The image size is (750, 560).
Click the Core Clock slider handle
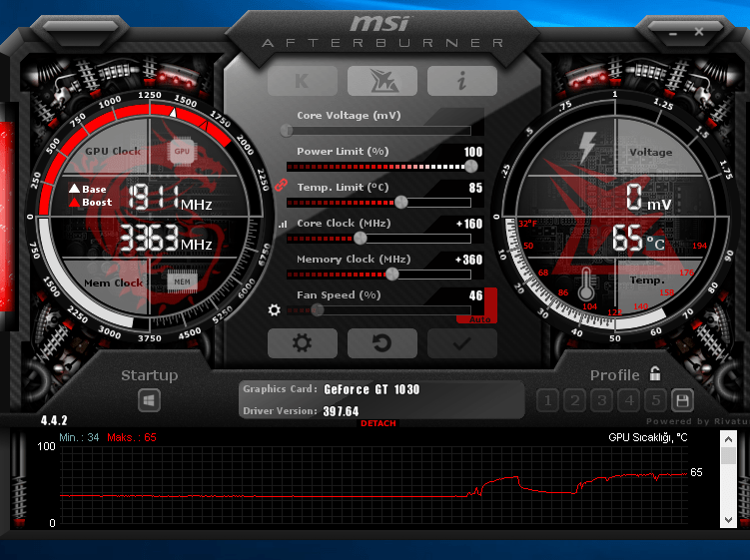coord(361,238)
